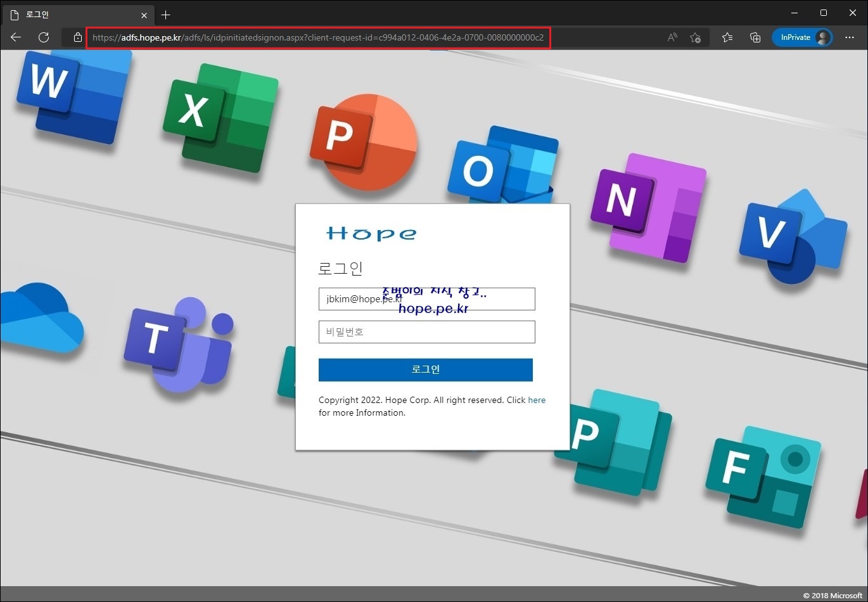Click the Hope logo in login box
This screenshot has height=602, width=868.
point(372,234)
